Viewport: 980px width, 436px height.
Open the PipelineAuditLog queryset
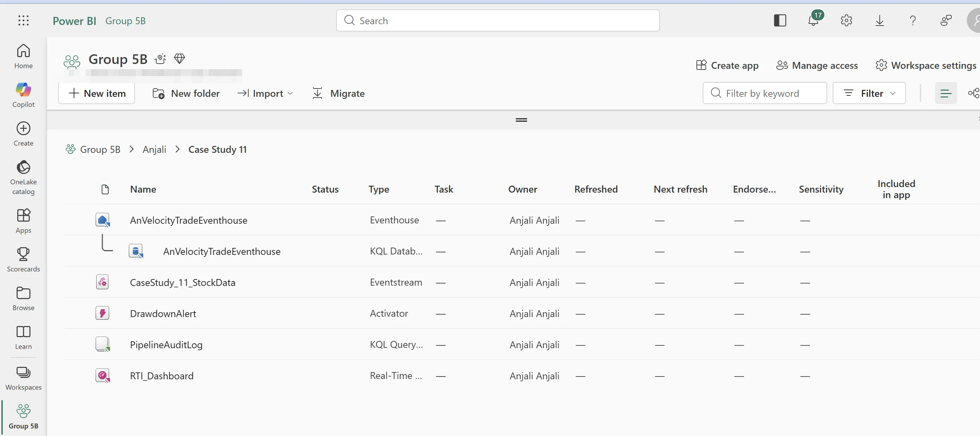point(166,345)
